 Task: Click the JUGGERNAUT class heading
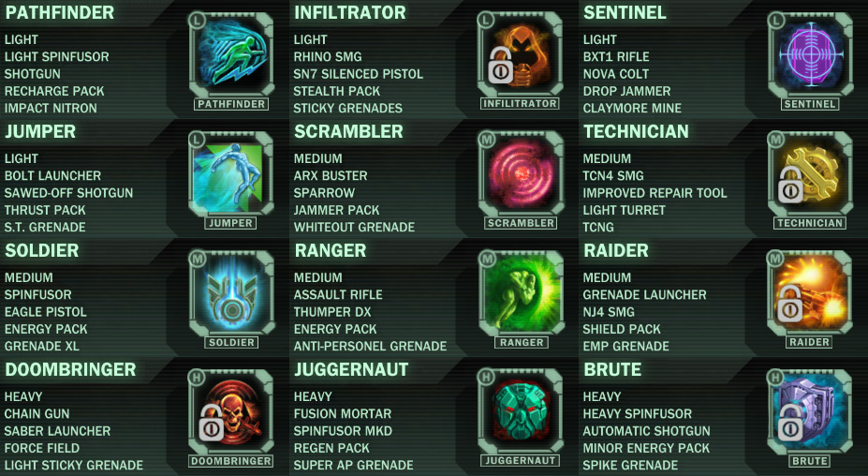351,369
